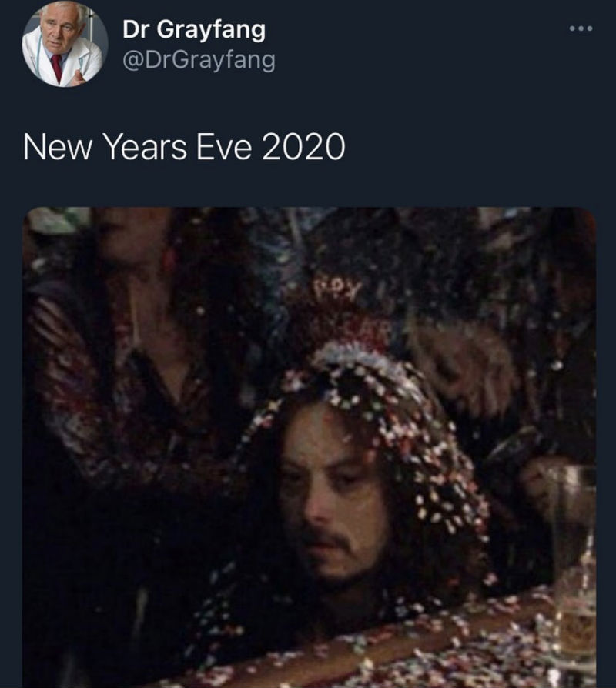Open the @DrGrayfang handle link
This screenshot has height=688, width=616.
[199, 60]
